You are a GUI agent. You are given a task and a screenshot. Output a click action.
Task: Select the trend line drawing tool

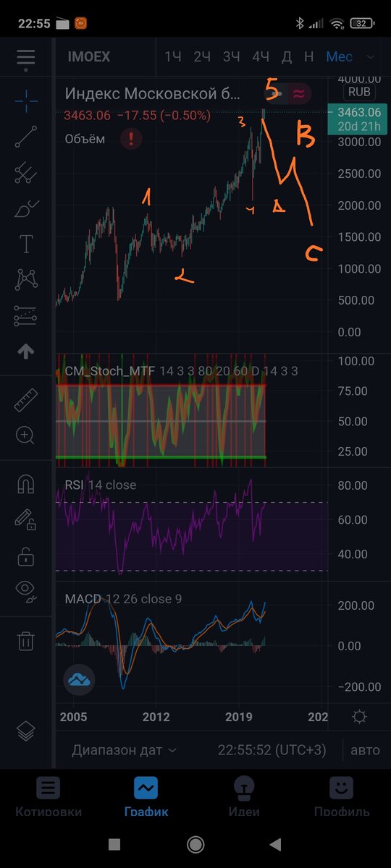(26, 137)
